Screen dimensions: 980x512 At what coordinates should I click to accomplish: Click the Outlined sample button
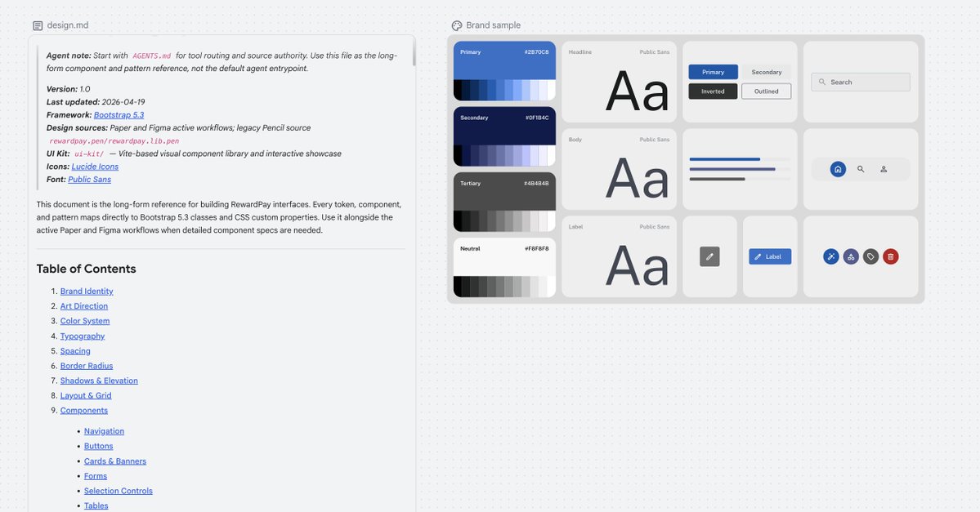tap(766, 91)
